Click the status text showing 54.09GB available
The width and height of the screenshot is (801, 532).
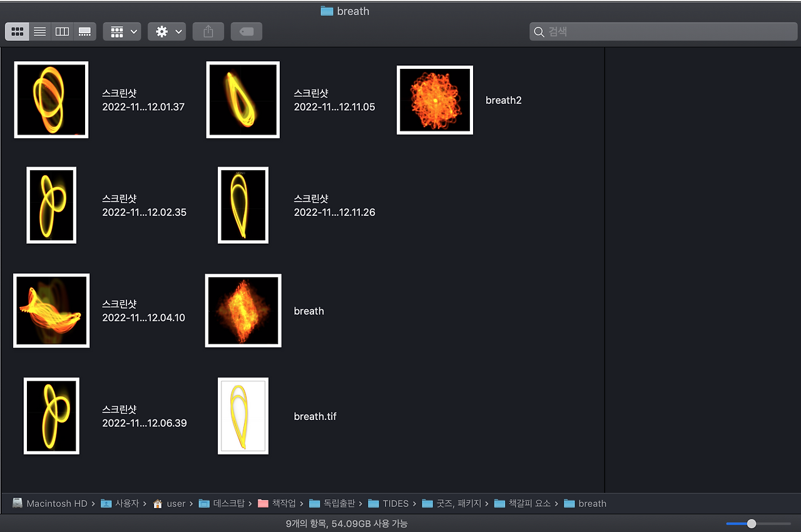[x=347, y=523]
